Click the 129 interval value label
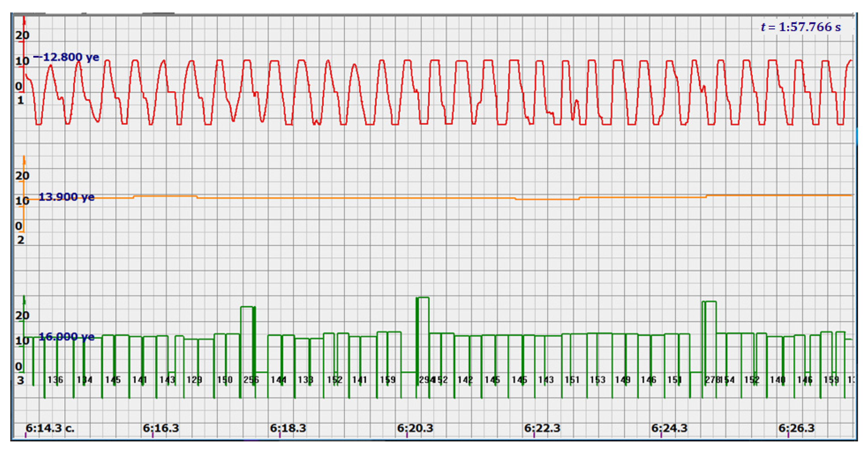Image resolution: width=868 pixels, height=452 pixels. pyautogui.click(x=194, y=380)
